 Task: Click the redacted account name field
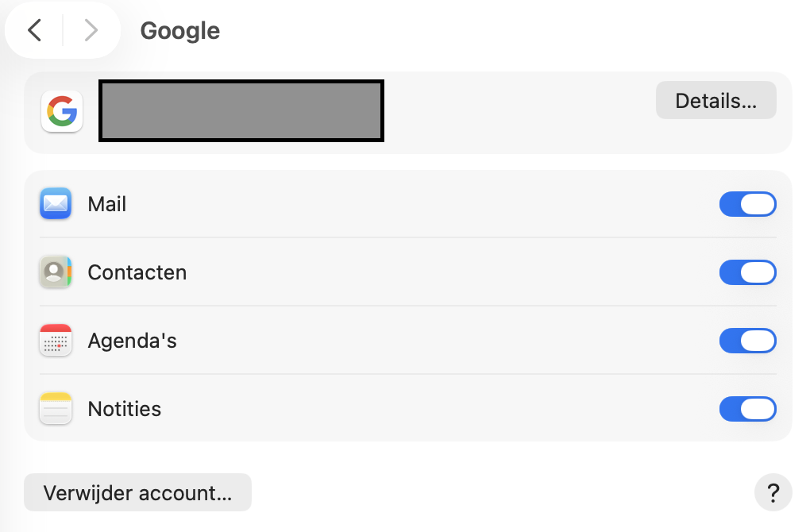coord(241,111)
